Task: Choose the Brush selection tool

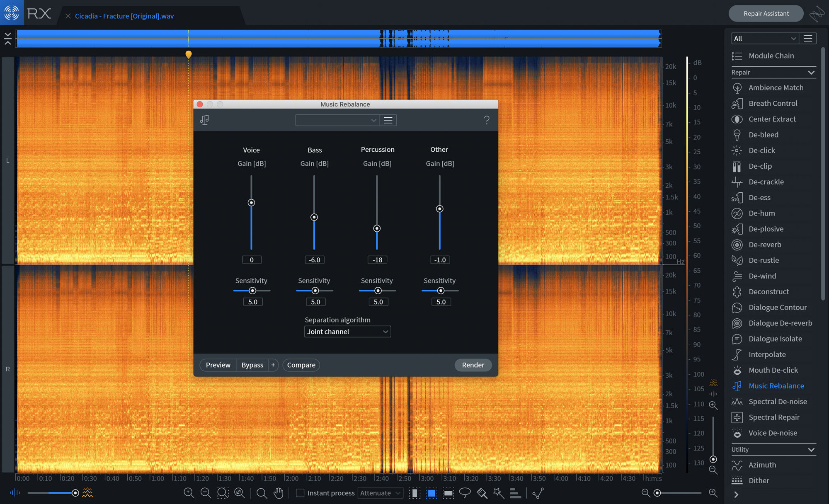Action: click(x=482, y=493)
